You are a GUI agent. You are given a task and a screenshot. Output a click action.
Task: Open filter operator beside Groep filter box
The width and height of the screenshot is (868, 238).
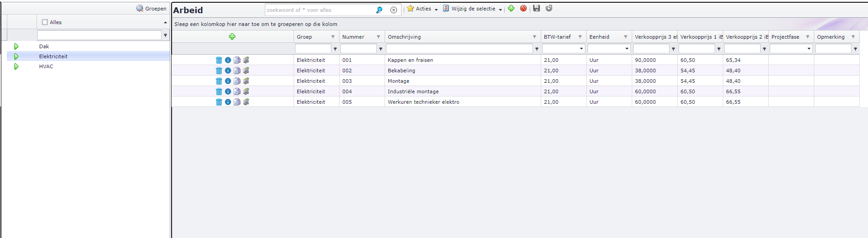pos(335,49)
